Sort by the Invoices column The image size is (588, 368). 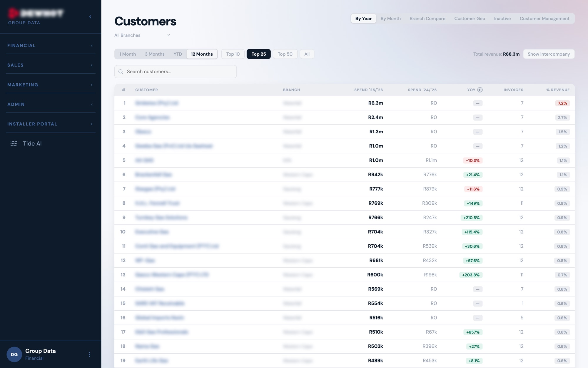coord(513,90)
